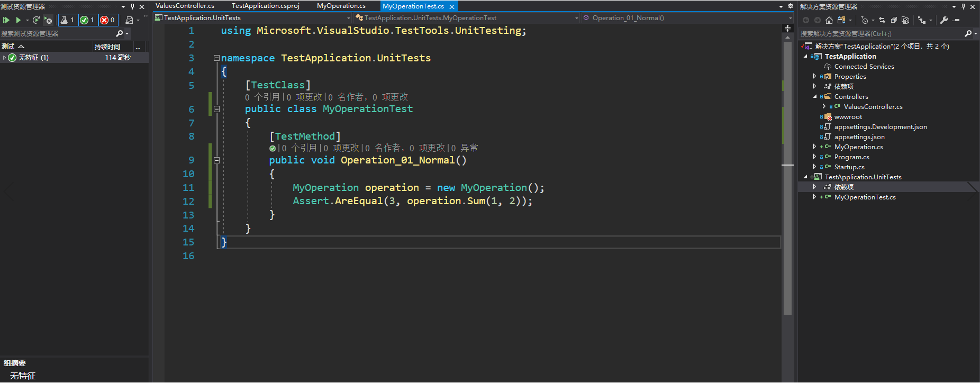
Task: Click the preview selected items icon
Action: click(x=956, y=20)
